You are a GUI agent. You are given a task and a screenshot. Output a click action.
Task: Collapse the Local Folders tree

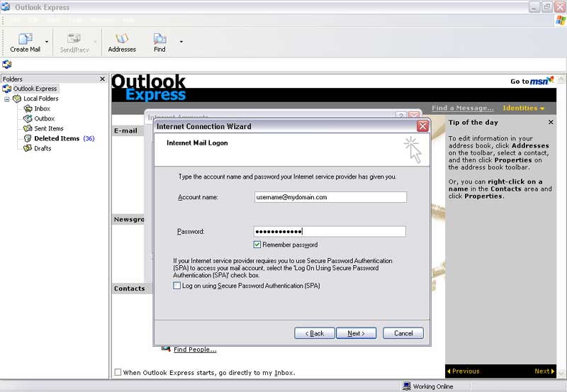(7, 99)
